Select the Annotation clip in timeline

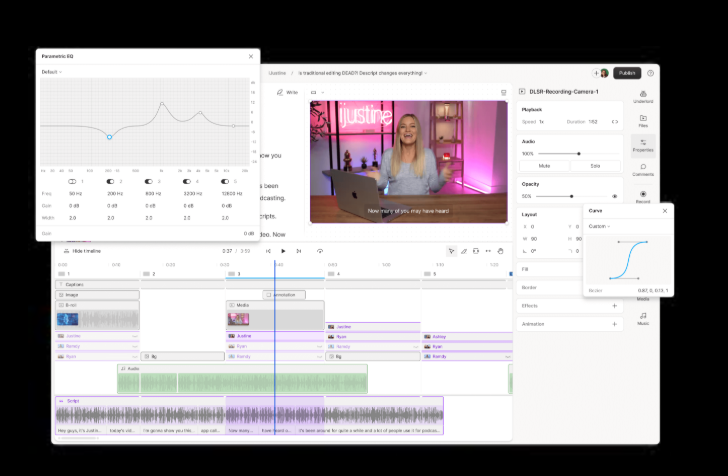pyautogui.click(x=284, y=295)
